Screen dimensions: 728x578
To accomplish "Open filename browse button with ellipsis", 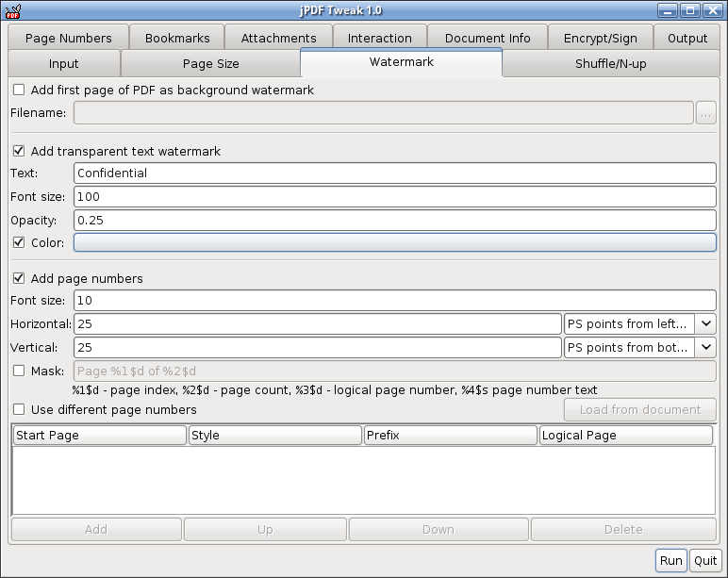I will tap(705, 113).
